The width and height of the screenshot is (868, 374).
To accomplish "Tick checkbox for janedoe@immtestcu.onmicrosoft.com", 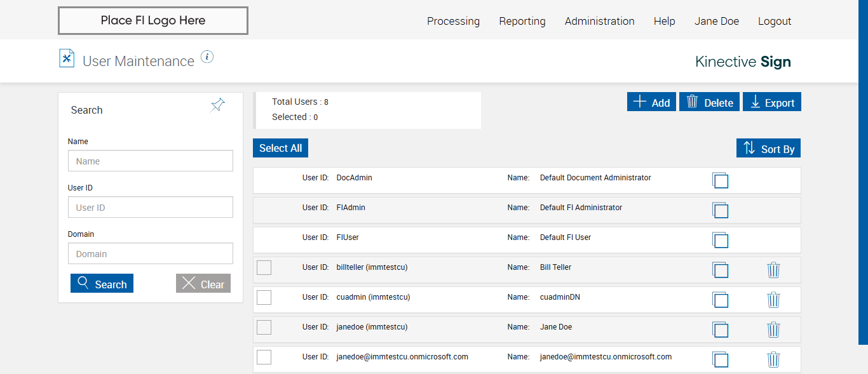I will pos(264,357).
